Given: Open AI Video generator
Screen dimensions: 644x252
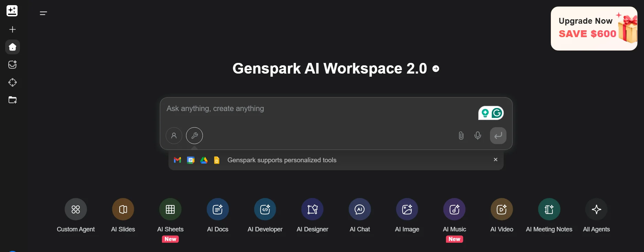Looking at the screenshot, I should [x=502, y=216].
